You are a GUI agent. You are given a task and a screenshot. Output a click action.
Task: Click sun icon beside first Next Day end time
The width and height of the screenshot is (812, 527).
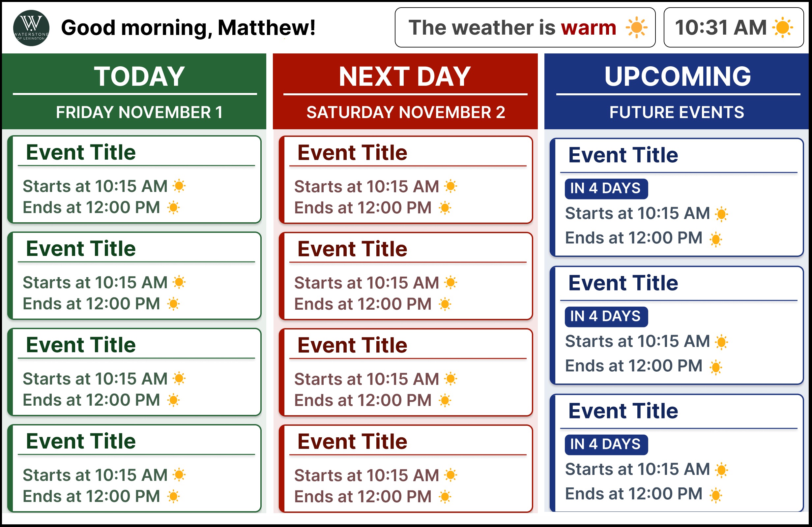[445, 207]
